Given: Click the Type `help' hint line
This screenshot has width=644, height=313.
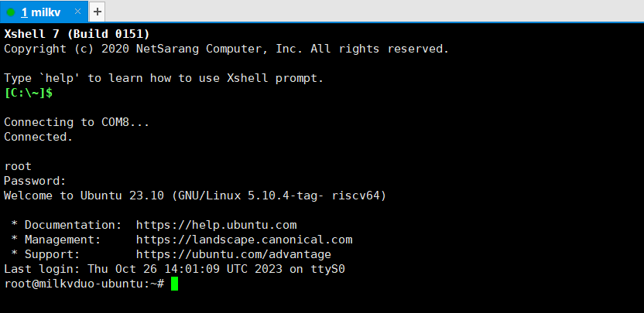Looking at the screenshot, I should tap(164, 78).
